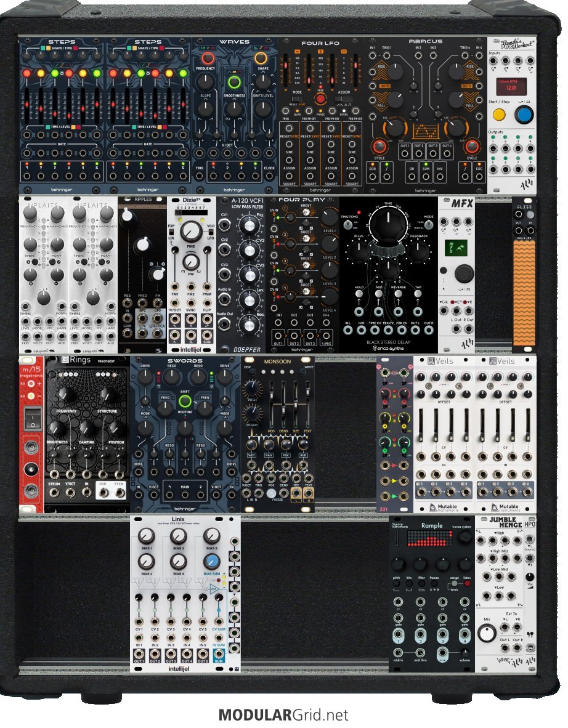This screenshot has height=728, width=568.
Task: Click the Vol knob on HPO
Action: click(530, 577)
